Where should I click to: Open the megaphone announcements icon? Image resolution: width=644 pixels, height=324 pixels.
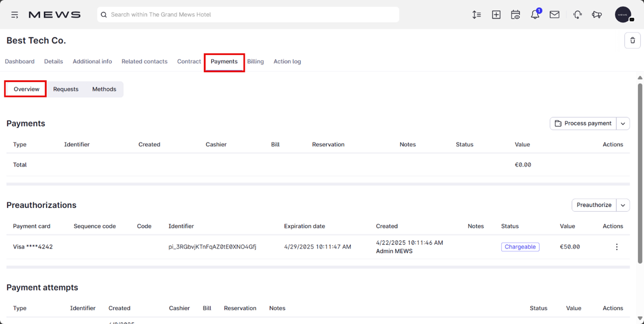tap(597, 15)
